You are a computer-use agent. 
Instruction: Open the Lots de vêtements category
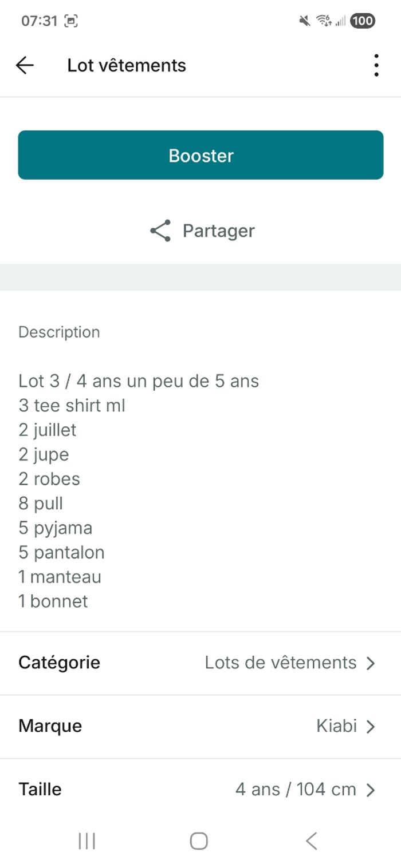click(281, 663)
